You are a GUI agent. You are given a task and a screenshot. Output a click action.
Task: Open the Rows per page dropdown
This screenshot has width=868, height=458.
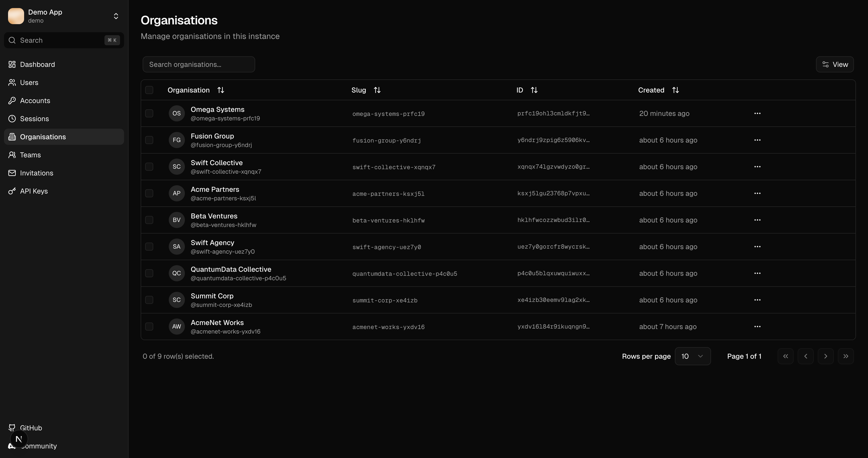point(693,356)
